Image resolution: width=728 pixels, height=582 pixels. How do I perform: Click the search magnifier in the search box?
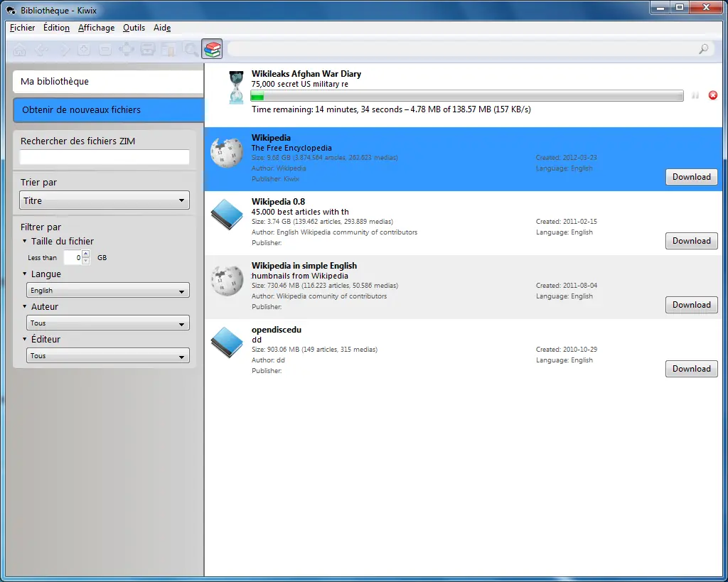pyautogui.click(x=703, y=49)
